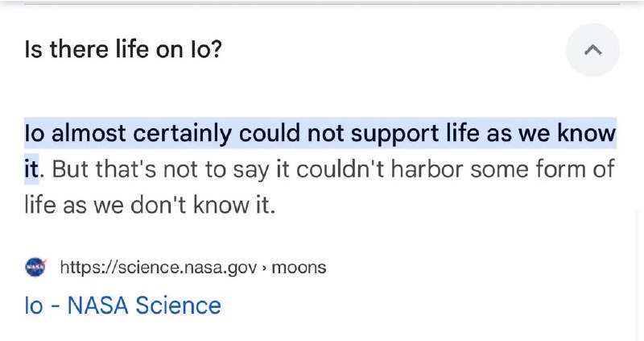Image resolution: width=644 pixels, height=341 pixels.
Task: Click the upward chevron circle button
Action: point(592,50)
